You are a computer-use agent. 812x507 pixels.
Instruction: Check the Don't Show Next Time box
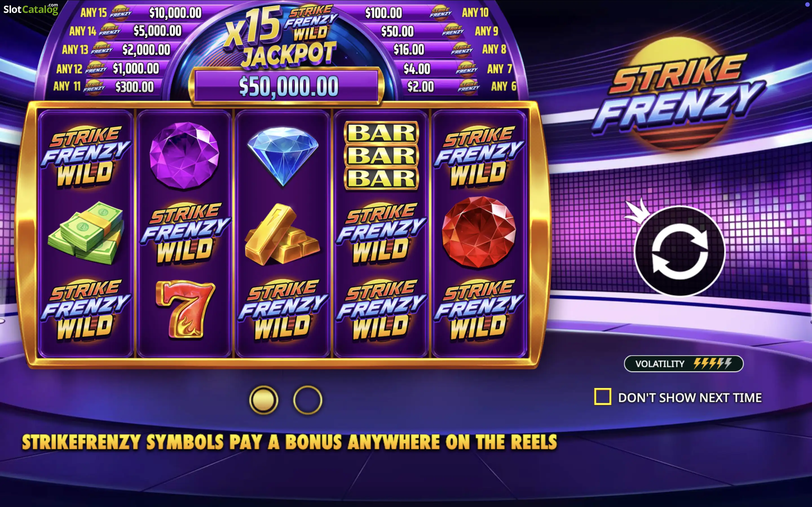tap(603, 397)
